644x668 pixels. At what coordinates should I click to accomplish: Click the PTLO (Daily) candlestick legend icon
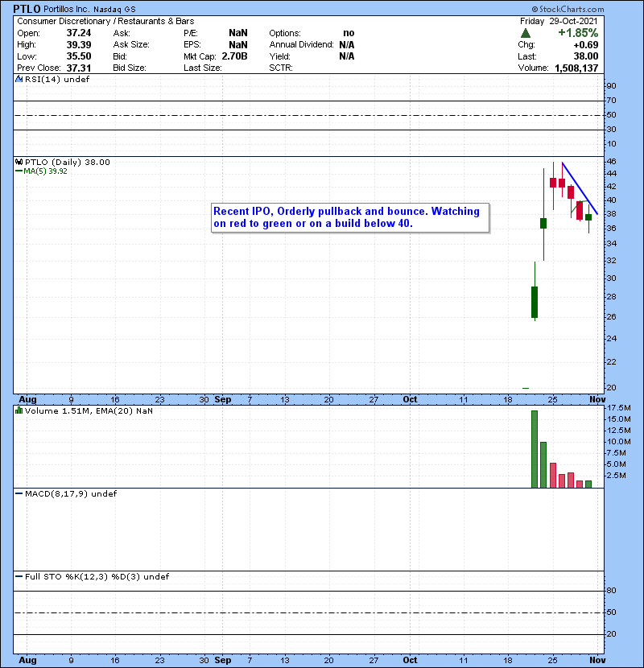click(x=19, y=162)
